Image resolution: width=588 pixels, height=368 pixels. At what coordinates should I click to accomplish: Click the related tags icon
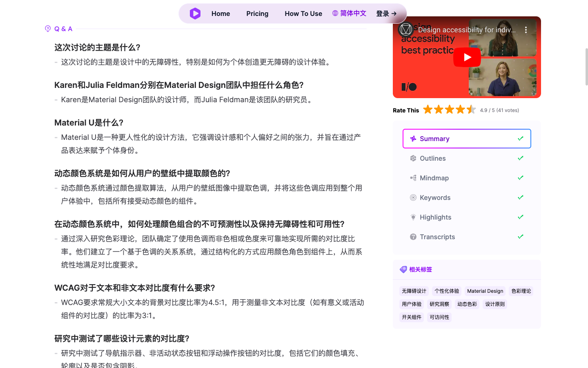[x=403, y=269]
